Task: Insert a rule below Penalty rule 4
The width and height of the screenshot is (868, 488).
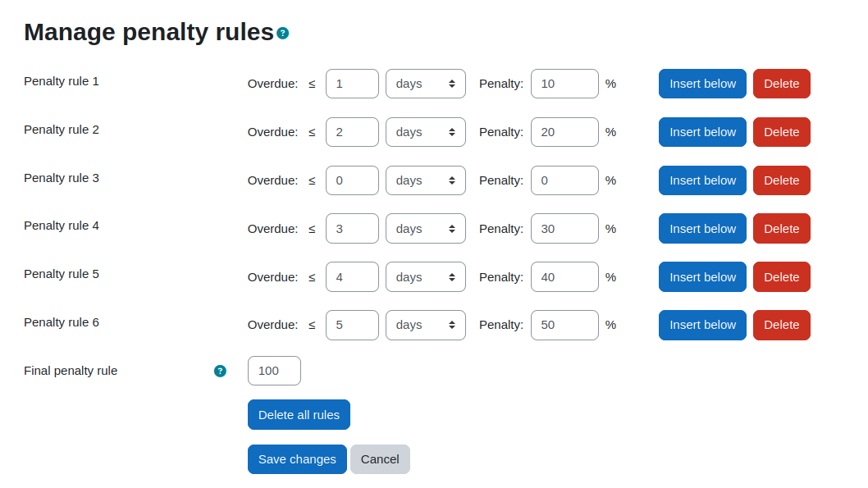Action: [702, 229]
